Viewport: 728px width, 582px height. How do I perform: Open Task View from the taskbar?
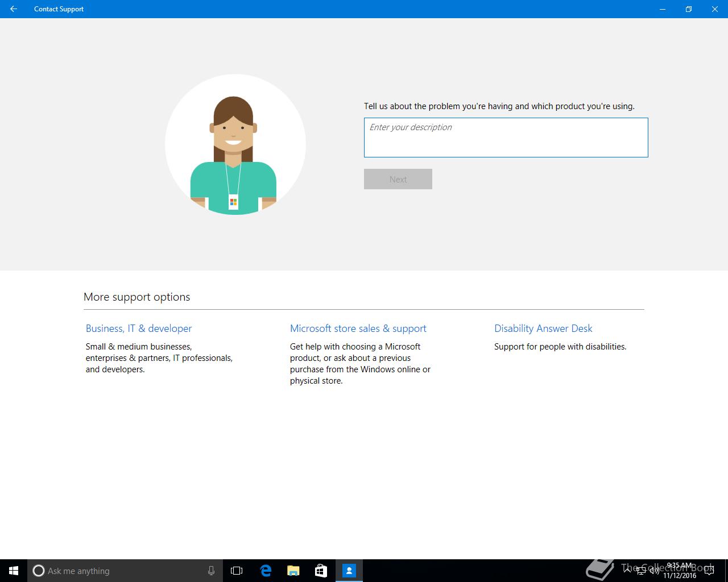pyautogui.click(x=237, y=571)
